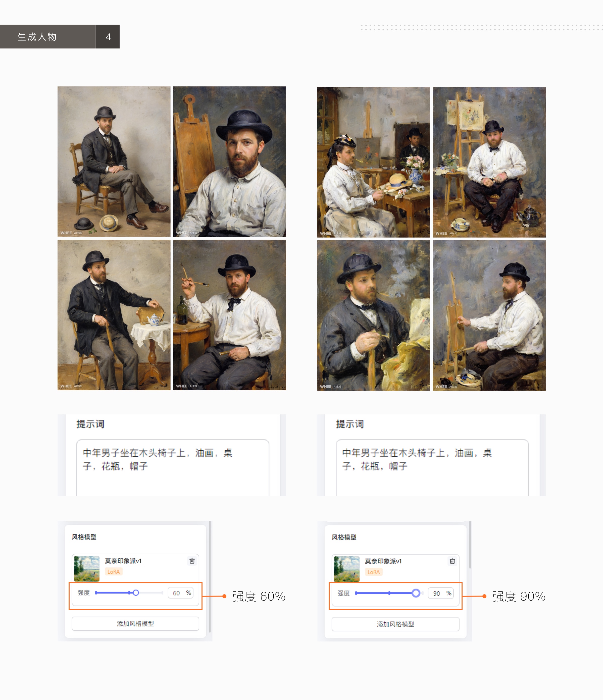Select the right LoRA tag
603x700 pixels.
point(374,572)
